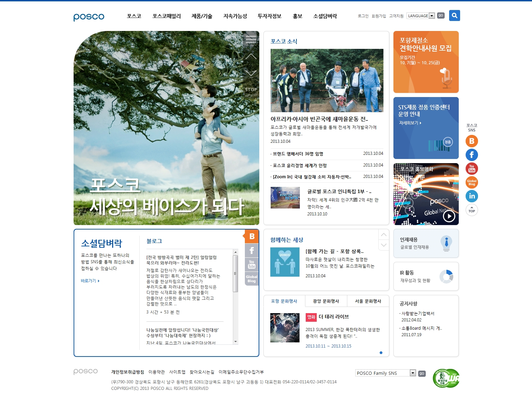
Task: Open the Facebook icon in POSCO SNS sidebar
Action: click(472, 155)
